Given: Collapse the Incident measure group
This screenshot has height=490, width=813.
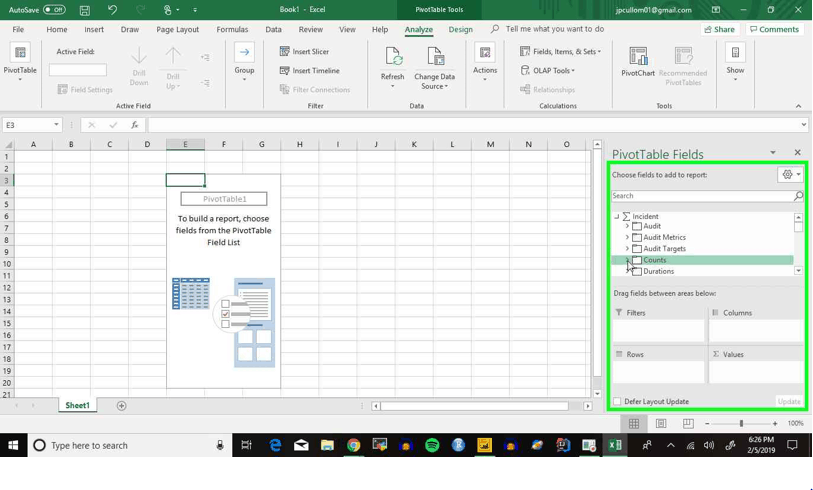Looking at the screenshot, I should point(616,217).
